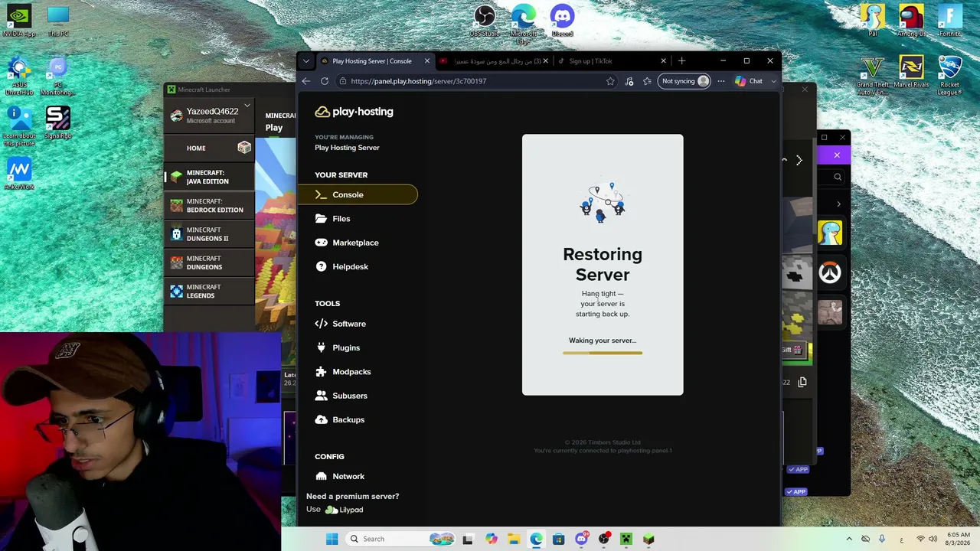
Task: Reload the current browser page
Action: [325, 81]
